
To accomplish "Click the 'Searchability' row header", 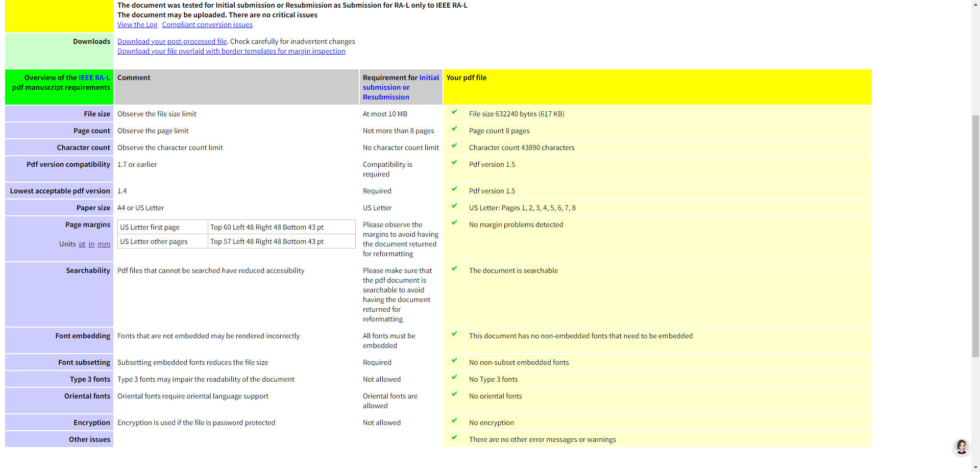I will [59, 294].
